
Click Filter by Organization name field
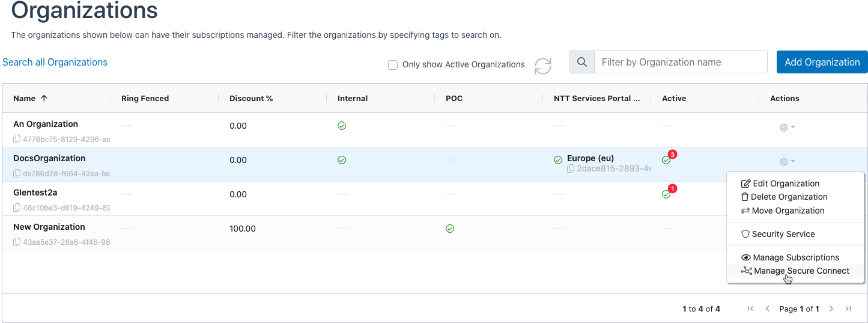click(680, 62)
